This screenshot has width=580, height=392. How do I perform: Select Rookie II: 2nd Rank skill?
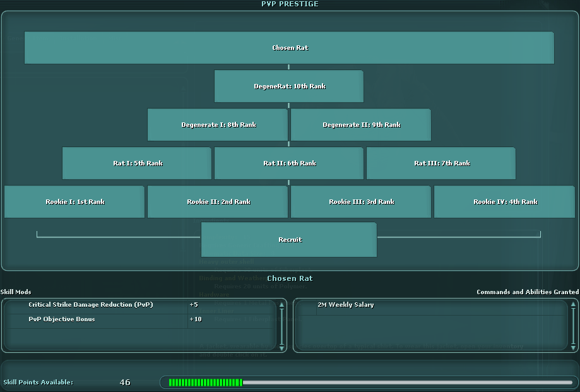pos(218,202)
